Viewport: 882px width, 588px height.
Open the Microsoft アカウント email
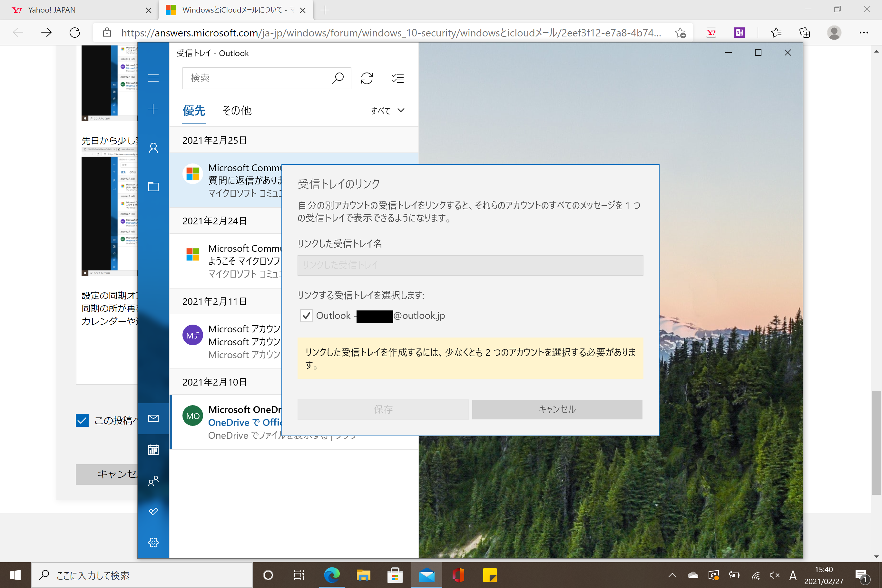tap(226, 342)
